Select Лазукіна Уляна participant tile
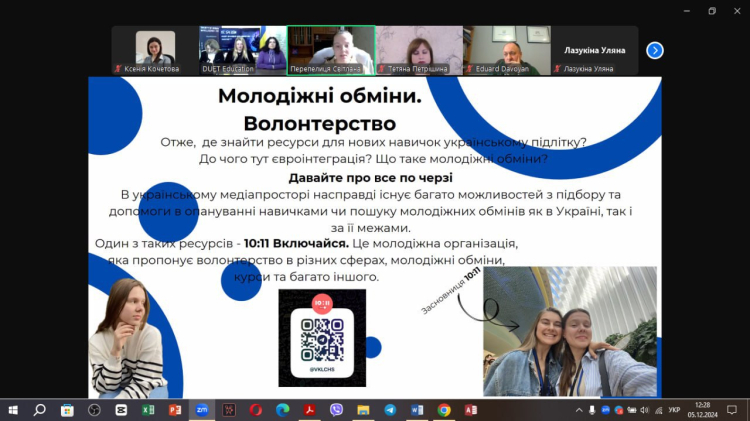750x421 pixels. tap(594, 50)
